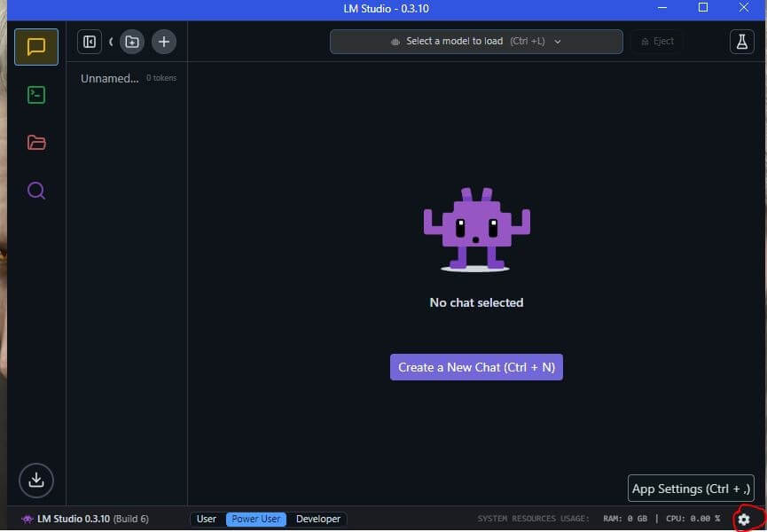Image resolution: width=767 pixels, height=532 pixels.
Task: Click the plus icon for new chat
Action: click(x=164, y=42)
